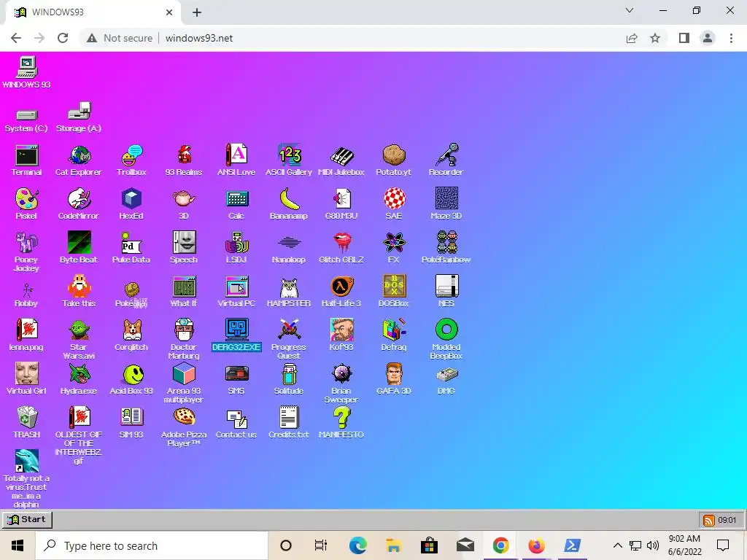The image size is (747, 560).
Task: Open a new browser tab
Action: [x=197, y=12]
